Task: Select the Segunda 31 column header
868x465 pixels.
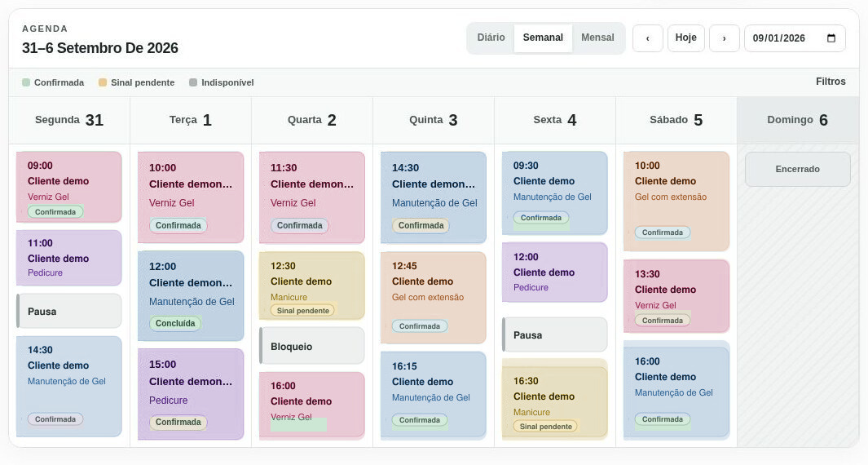Action: pos(69,120)
